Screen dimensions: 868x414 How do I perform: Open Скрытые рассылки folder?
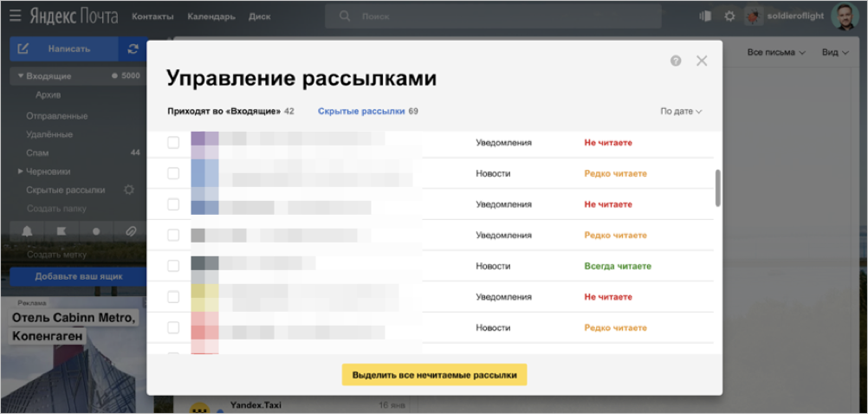65,190
